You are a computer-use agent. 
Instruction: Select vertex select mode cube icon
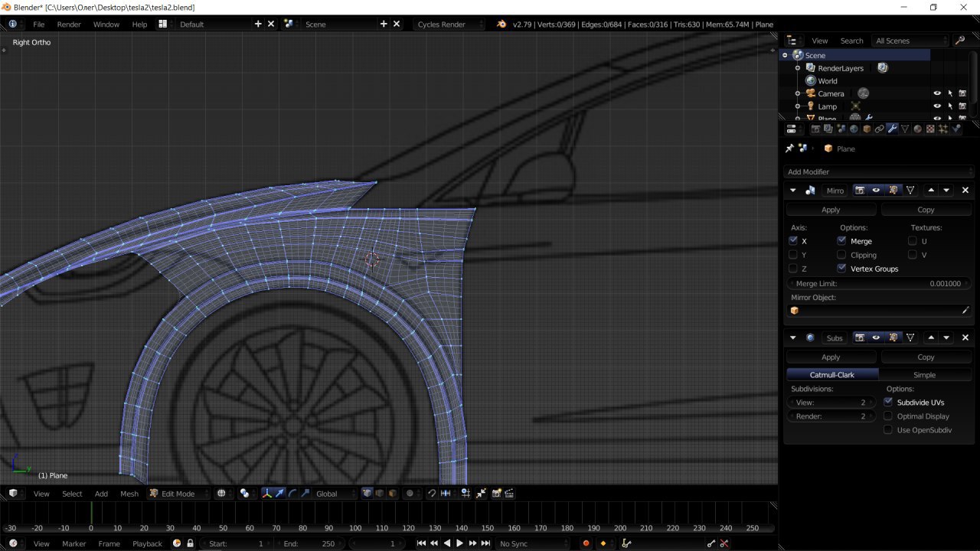(x=367, y=494)
